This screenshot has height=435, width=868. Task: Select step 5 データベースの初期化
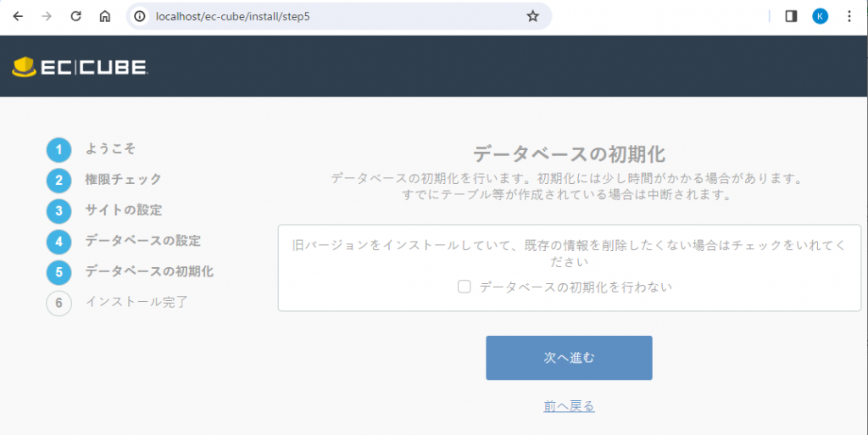click(149, 271)
